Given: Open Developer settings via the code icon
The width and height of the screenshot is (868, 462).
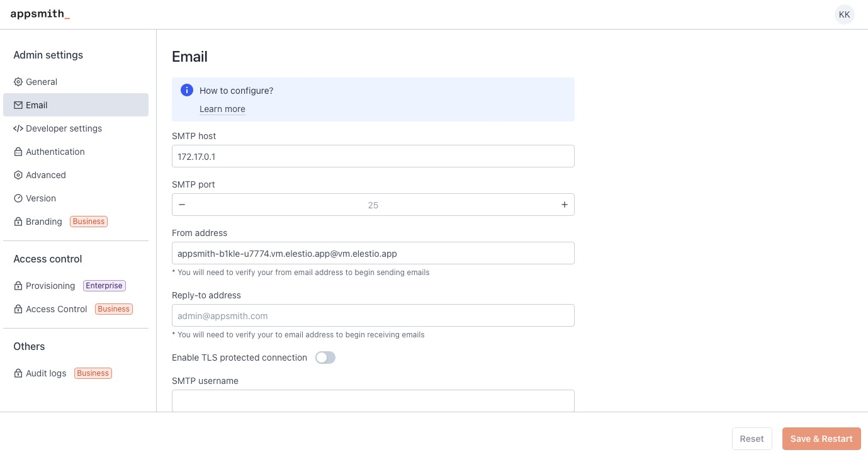Looking at the screenshot, I should click(18, 128).
